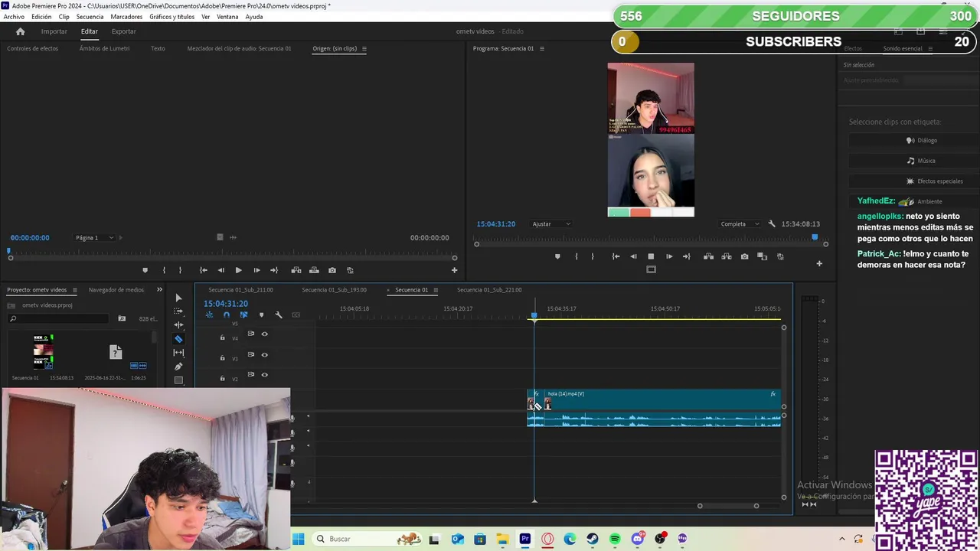Click Extract button in Program monitor
This screenshot has width=980, height=551.
(x=727, y=256)
